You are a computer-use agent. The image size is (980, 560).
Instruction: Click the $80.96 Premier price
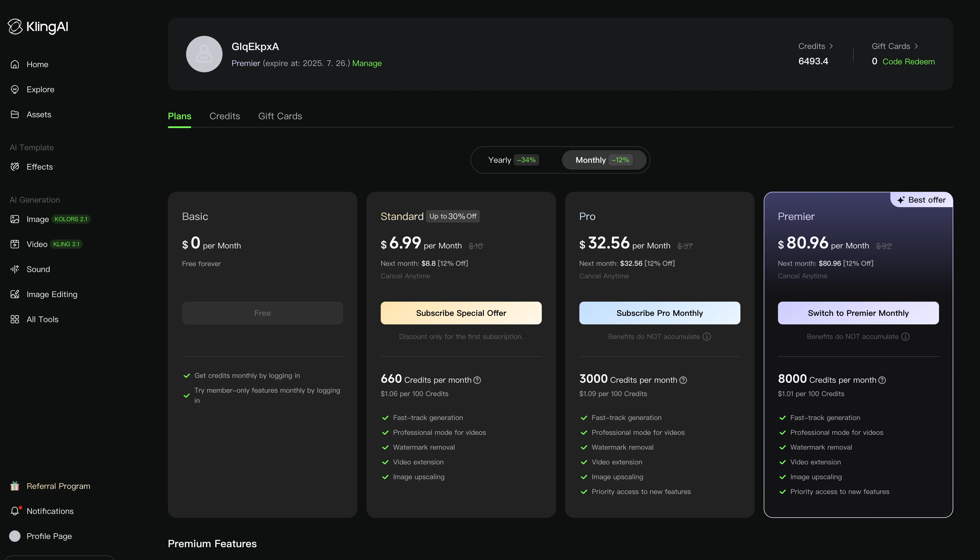(803, 243)
